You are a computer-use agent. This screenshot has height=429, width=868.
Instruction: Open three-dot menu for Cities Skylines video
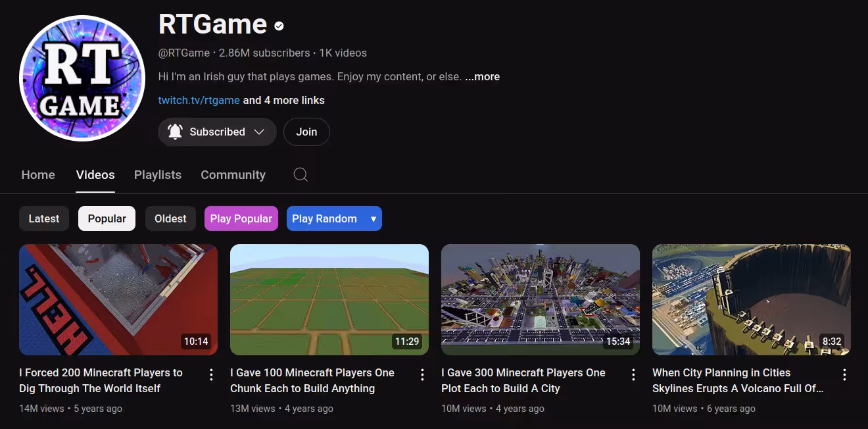844,374
